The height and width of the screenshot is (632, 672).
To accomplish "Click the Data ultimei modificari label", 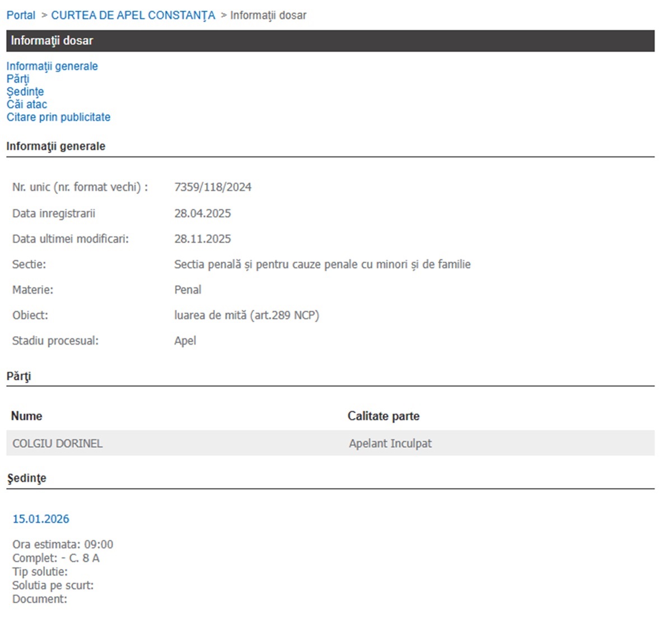I will pos(71,239).
